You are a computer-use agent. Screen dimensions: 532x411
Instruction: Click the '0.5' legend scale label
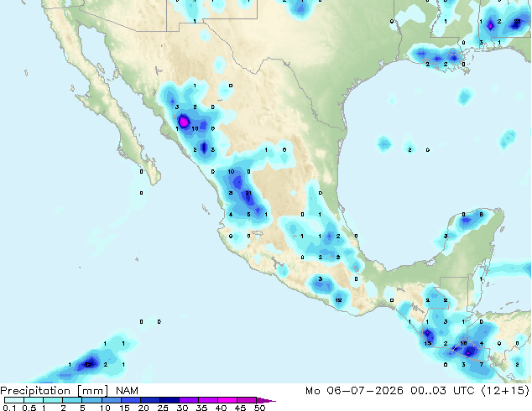29,408
